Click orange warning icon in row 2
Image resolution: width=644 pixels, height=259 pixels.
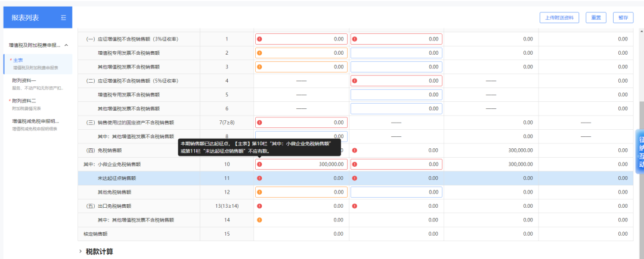click(x=259, y=53)
